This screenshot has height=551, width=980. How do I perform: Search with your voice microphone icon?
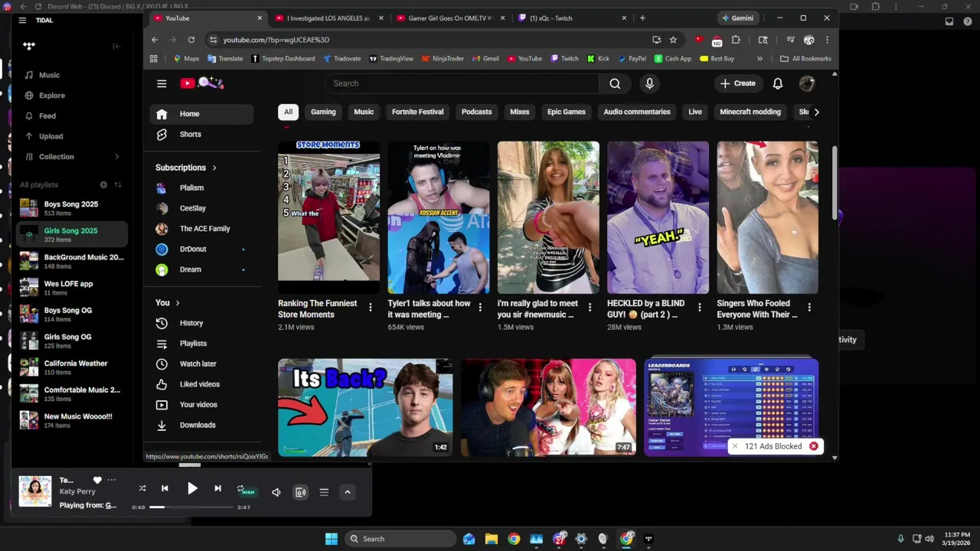tap(649, 83)
